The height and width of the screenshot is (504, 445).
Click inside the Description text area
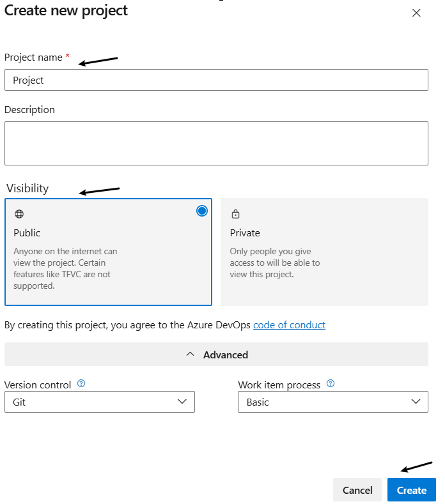(x=216, y=143)
